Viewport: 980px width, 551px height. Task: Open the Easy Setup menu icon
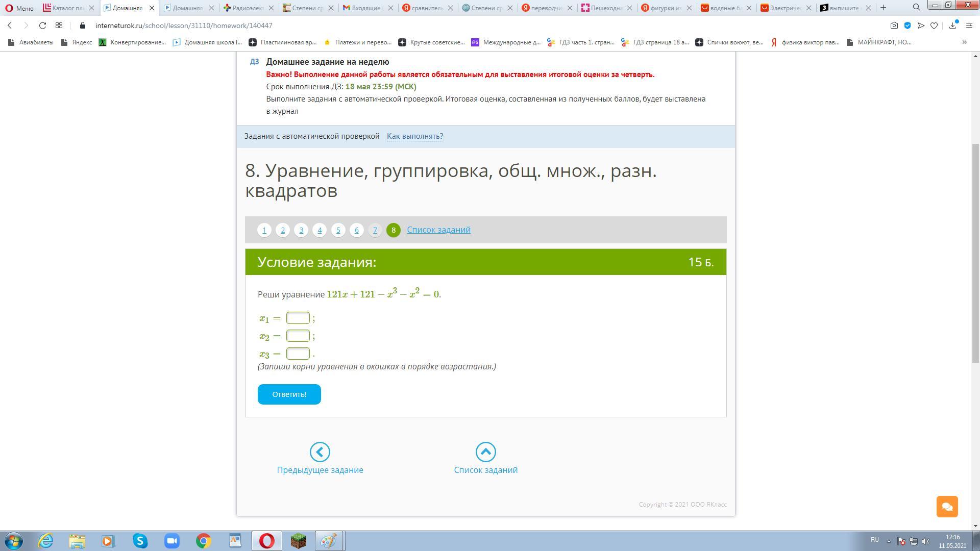pos(969,26)
